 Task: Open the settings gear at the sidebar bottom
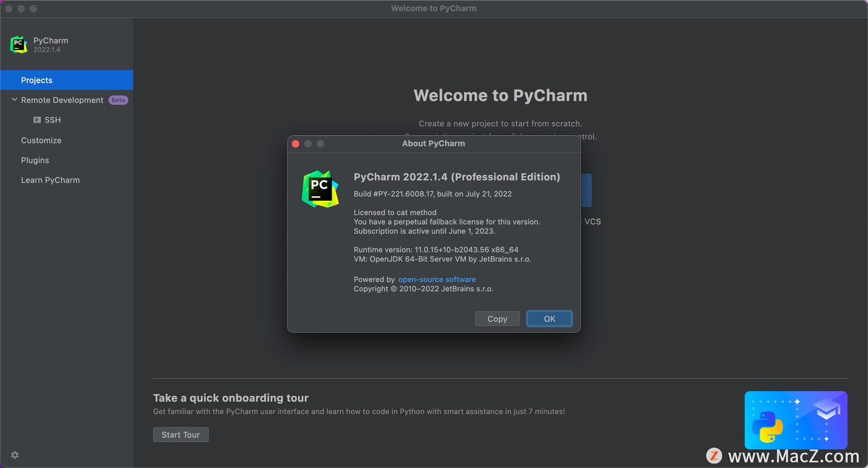point(15,455)
